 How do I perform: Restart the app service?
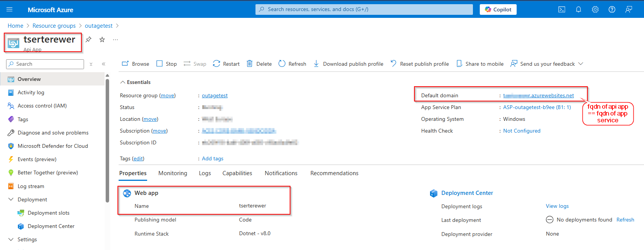click(x=226, y=64)
